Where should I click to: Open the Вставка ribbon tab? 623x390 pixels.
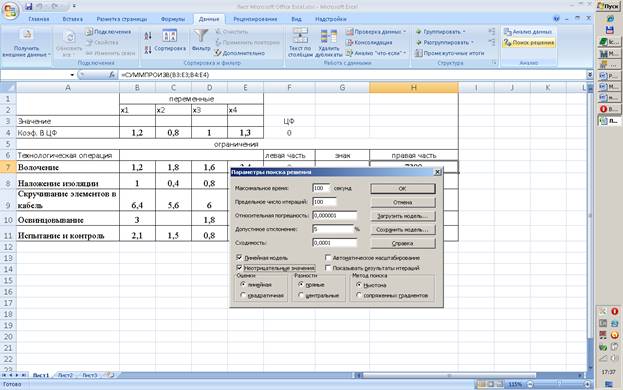click(x=72, y=19)
